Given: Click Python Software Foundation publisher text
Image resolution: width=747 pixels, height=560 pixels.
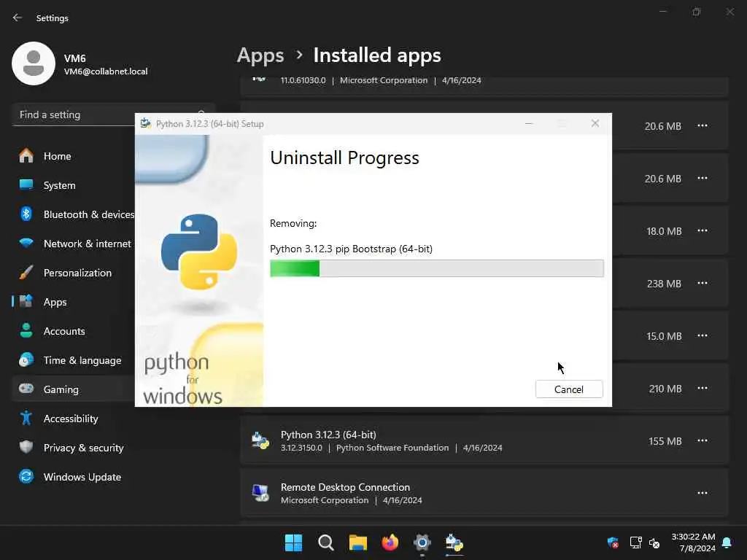Looking at the screenshot, I should (392, 448).
